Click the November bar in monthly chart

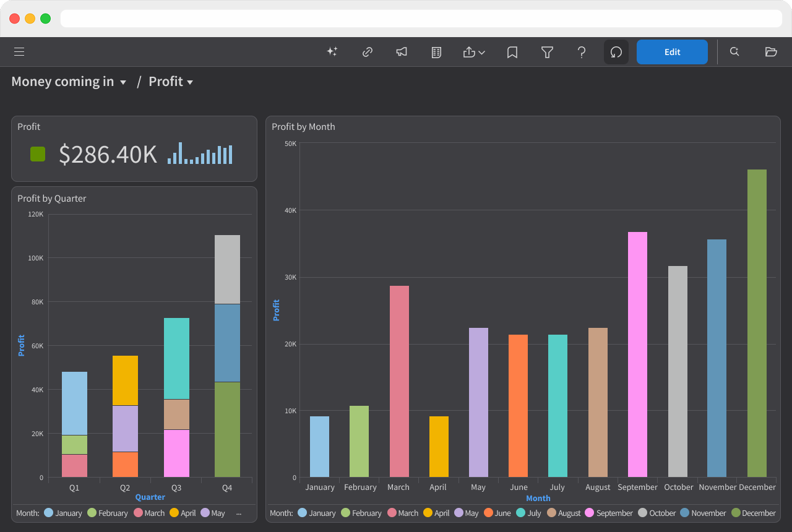(717, 358)
